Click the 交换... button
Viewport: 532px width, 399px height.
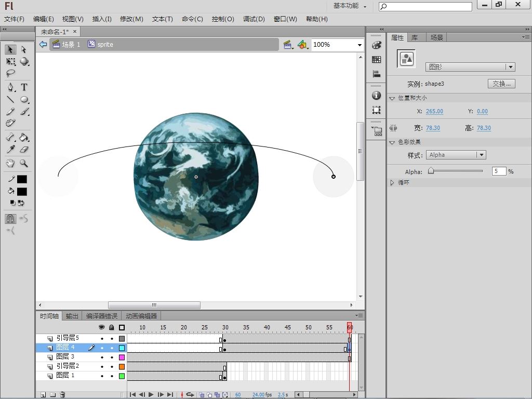pos(501,84)
